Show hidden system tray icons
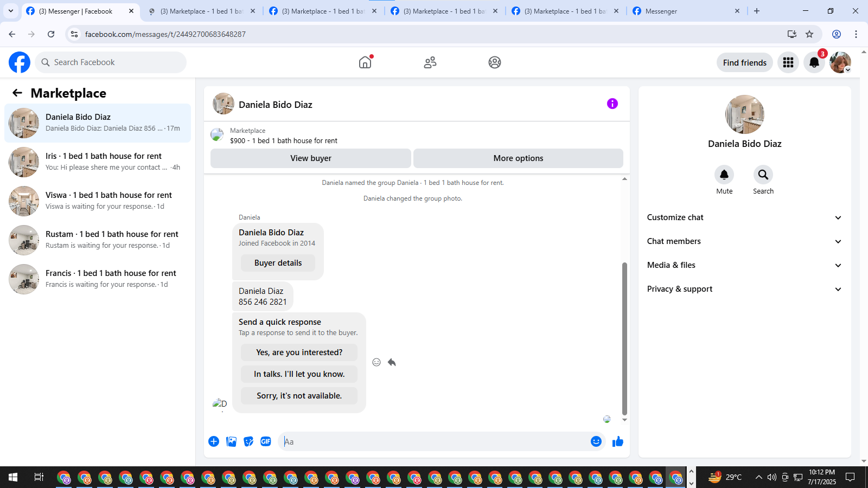 point(758,477)
